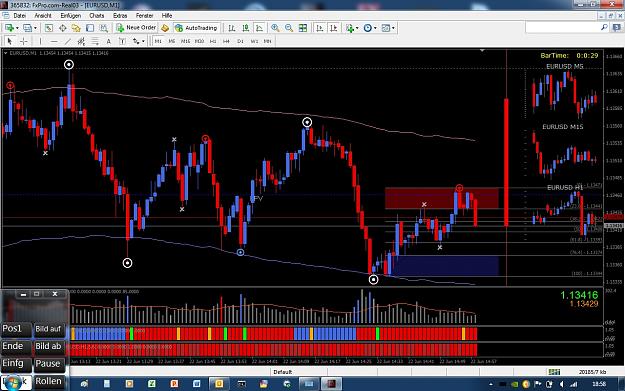This screenshot has width=625, height=391.
Task: Expand the periodicity dropdown arrow
Action: click(375, 28)
